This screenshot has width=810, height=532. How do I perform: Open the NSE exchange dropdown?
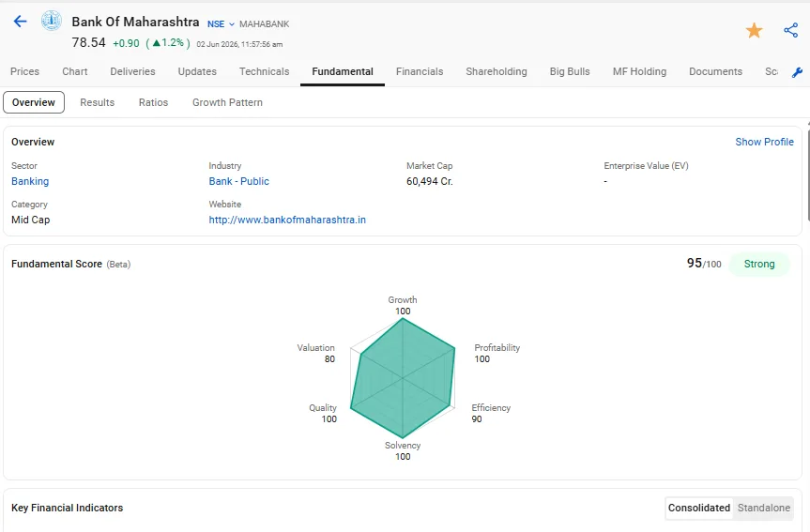(x=221, y=23)
